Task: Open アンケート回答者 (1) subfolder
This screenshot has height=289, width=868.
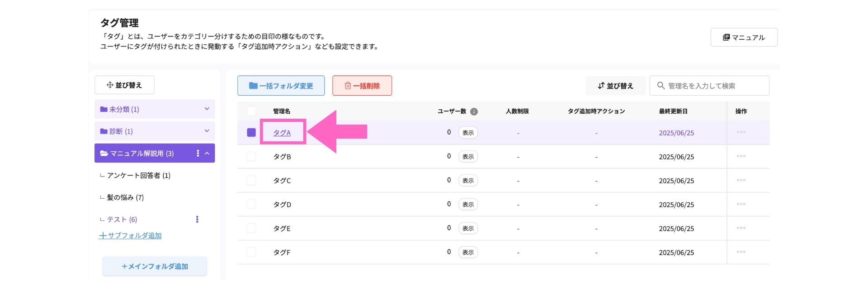Action: (x=138, y=176)
